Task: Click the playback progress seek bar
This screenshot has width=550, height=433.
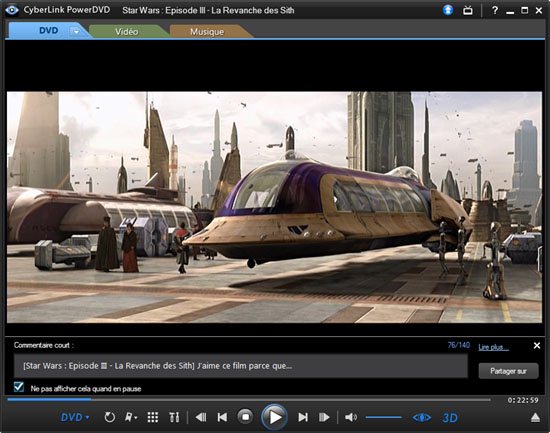Action: tap(249, 399)
